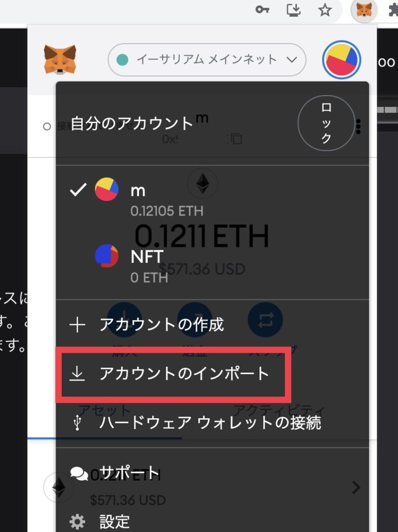This screenshot has width=398, height=532.
Task: Click the ロック lock button
Action: [x=326, y=123]
